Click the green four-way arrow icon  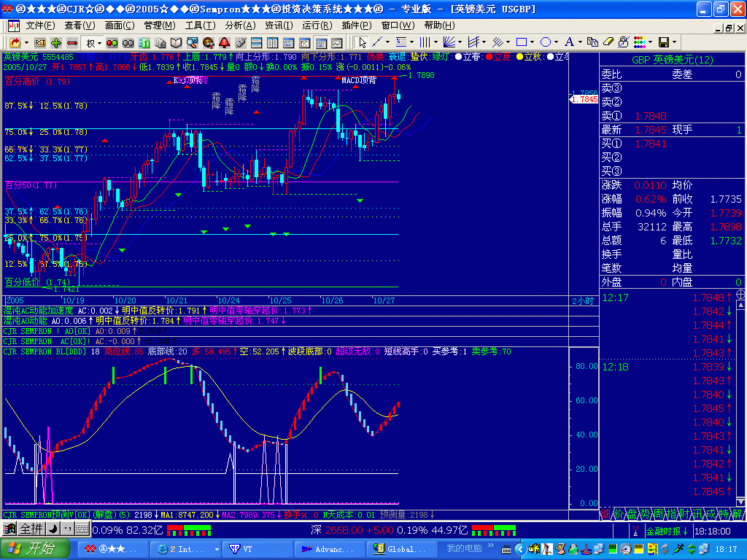click(x=56, y=43)
